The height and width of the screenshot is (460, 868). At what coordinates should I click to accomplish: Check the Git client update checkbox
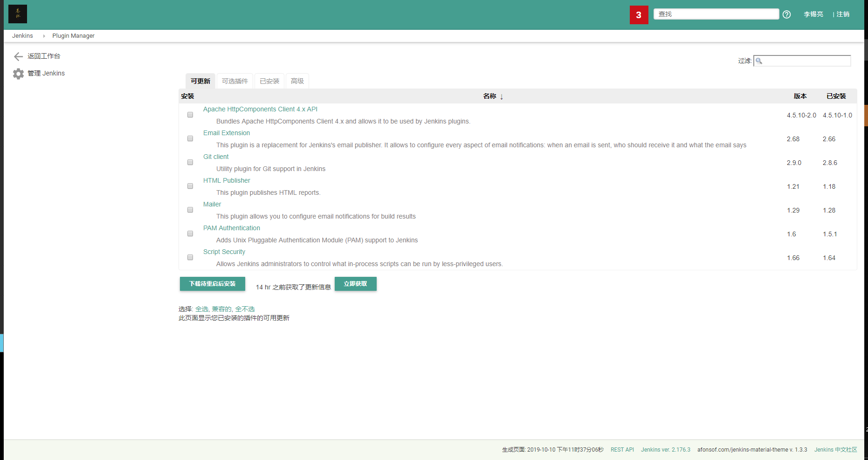tap(190, 162)
